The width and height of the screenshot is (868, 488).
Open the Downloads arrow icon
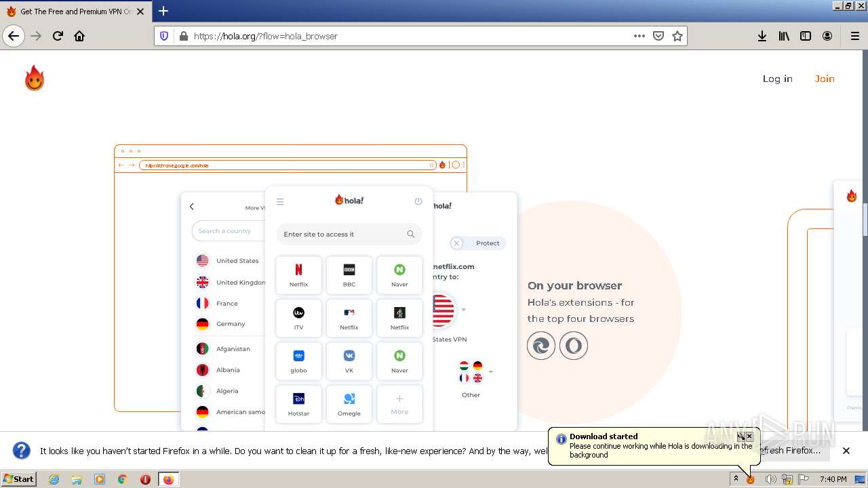tap(762, 36)
